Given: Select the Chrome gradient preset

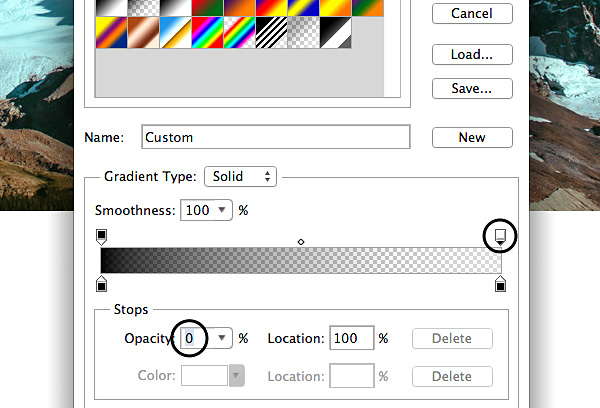Looking at the screenshot, I should pos(173,35).
